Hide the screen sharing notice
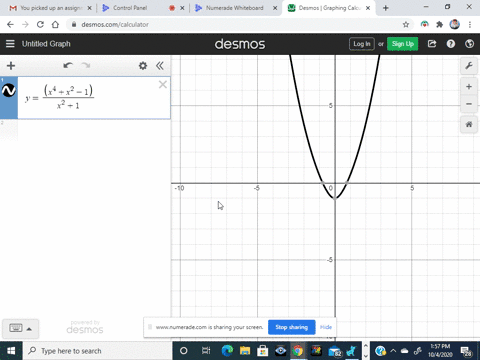Image resolution: width=480 pixels, height=360 pixels. [x=326, y=327]
